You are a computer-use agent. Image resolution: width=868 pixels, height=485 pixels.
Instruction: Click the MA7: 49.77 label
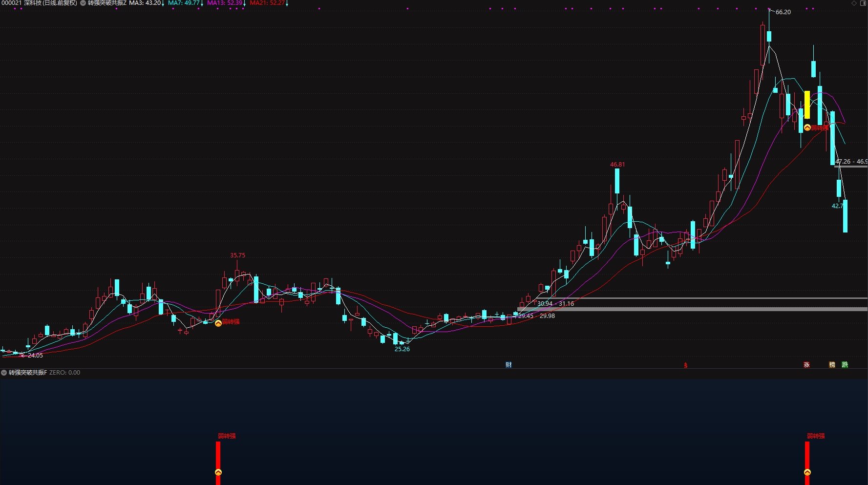184,3
